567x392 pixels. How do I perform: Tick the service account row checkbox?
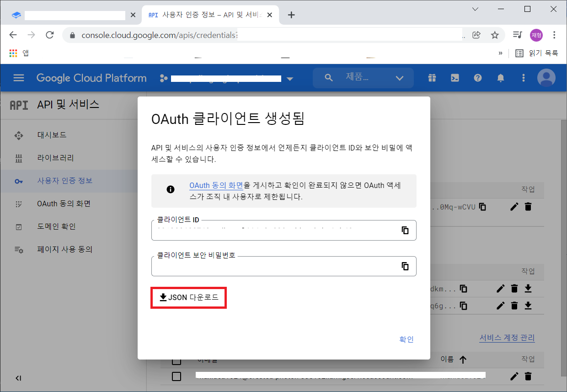click(x=177, y=376)
